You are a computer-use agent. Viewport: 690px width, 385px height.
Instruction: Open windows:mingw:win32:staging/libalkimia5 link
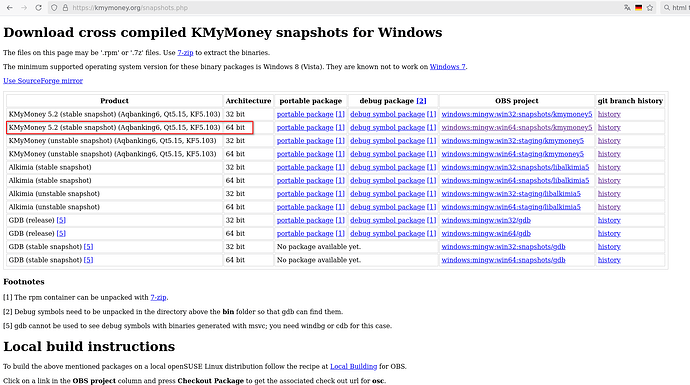click(511, 194)
